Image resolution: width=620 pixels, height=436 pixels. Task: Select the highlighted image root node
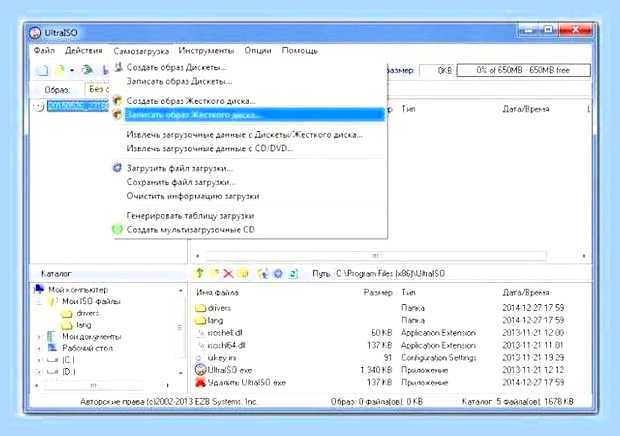pyautogui.click(x=78, y=106)
